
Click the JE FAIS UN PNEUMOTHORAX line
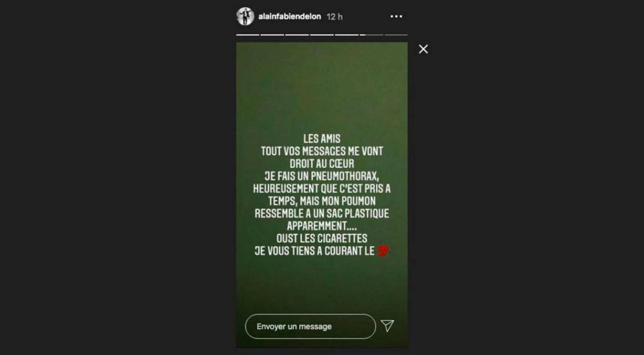tap(321, 177)
